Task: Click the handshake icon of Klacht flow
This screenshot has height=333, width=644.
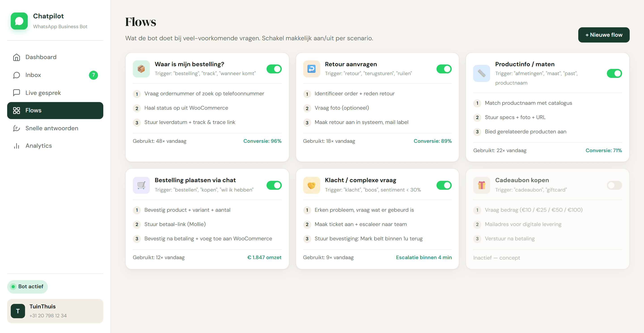Action: tap(311, 185)
